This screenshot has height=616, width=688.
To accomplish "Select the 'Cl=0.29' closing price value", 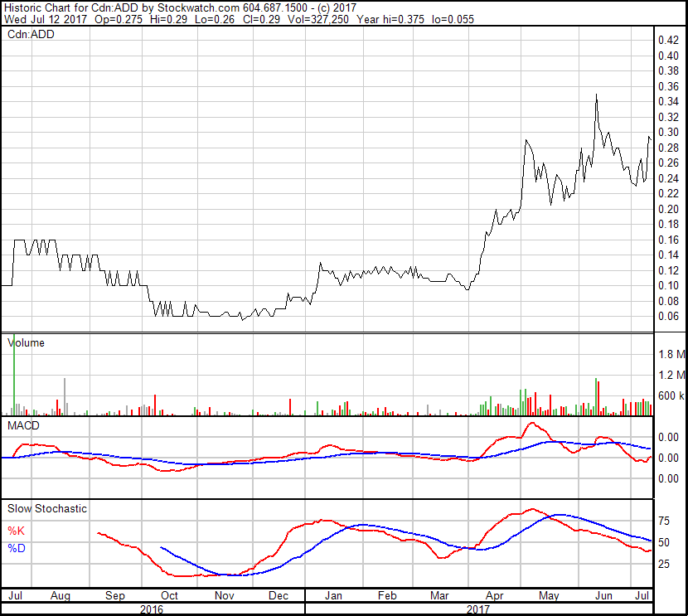I will click(x=261, y=19).
